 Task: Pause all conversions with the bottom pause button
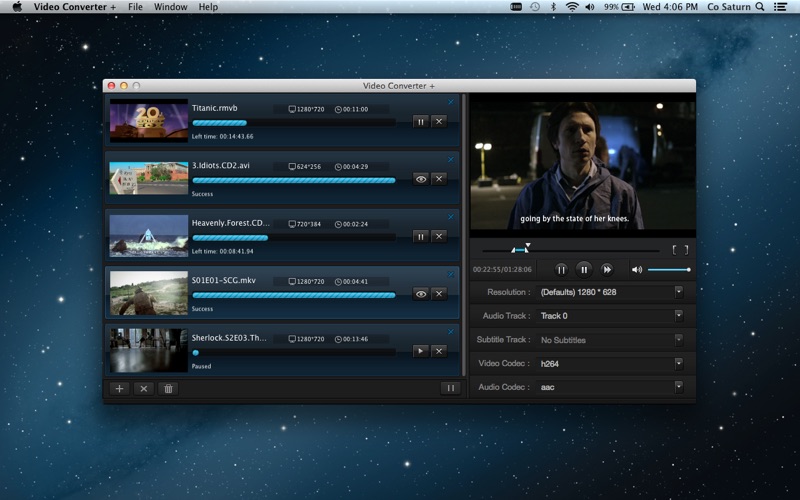tap(451, 388)
